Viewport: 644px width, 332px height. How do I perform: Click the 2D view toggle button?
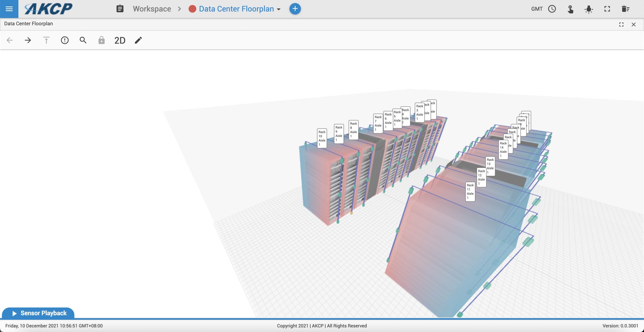120,40
